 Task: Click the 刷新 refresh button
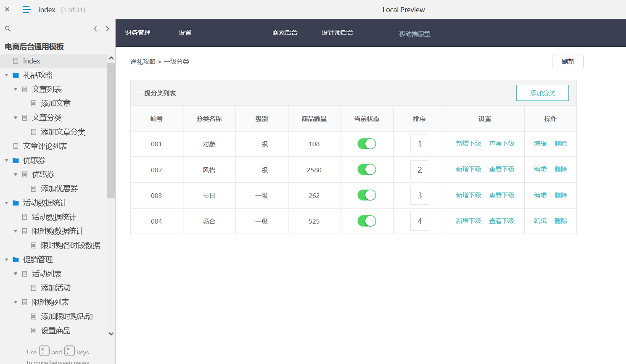[568, 61]
